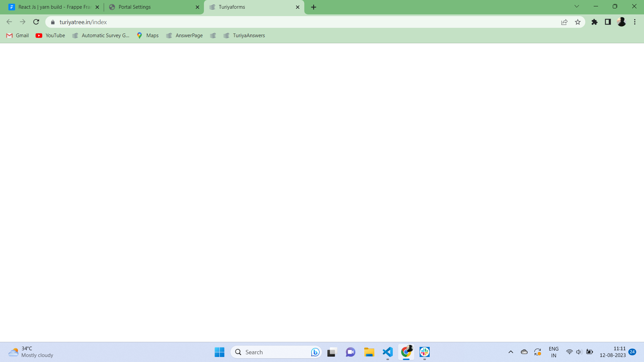The image size is (644, 362).
Task: Select the Turiyaforms tab
Action: pyautogui.click(x=254, y=7)
